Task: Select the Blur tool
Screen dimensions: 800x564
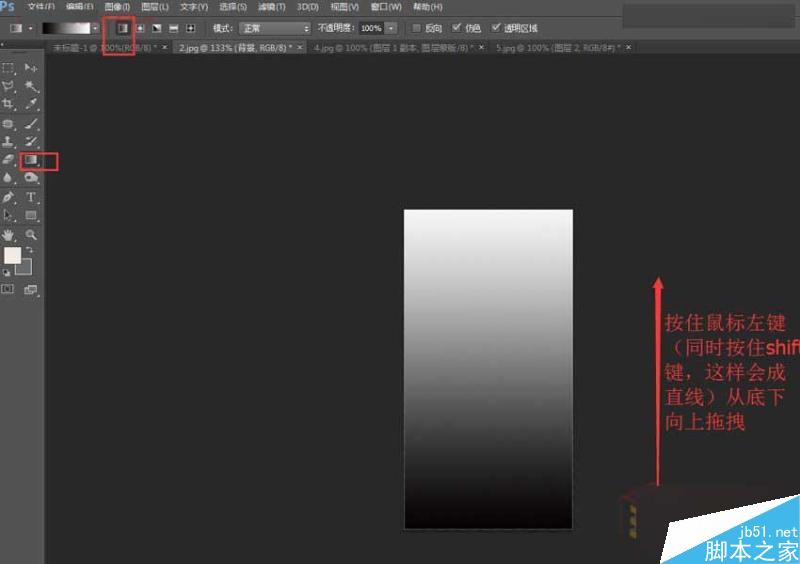Action: point(8,178)
